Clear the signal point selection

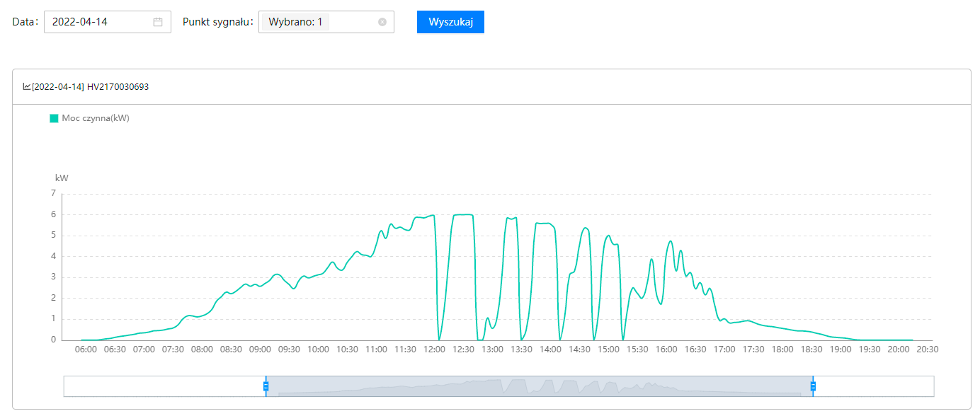pos(382,22)
